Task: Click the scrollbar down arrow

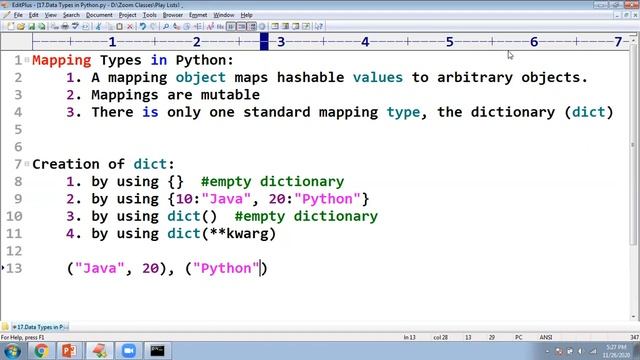Action: click(x=633, y=316)
